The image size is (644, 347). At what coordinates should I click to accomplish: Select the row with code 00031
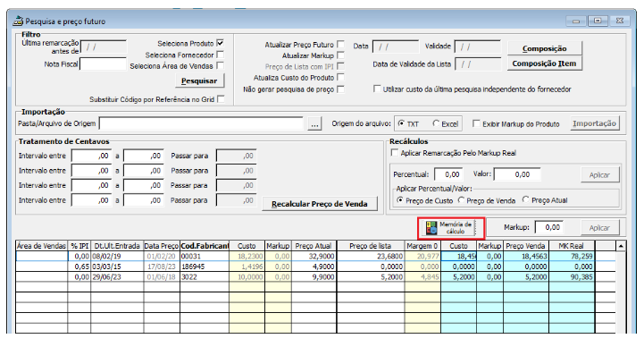coord(315,256)
